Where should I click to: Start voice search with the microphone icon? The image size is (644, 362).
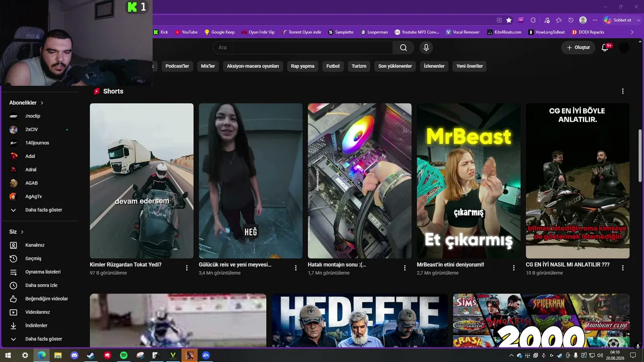pos(426,48)
